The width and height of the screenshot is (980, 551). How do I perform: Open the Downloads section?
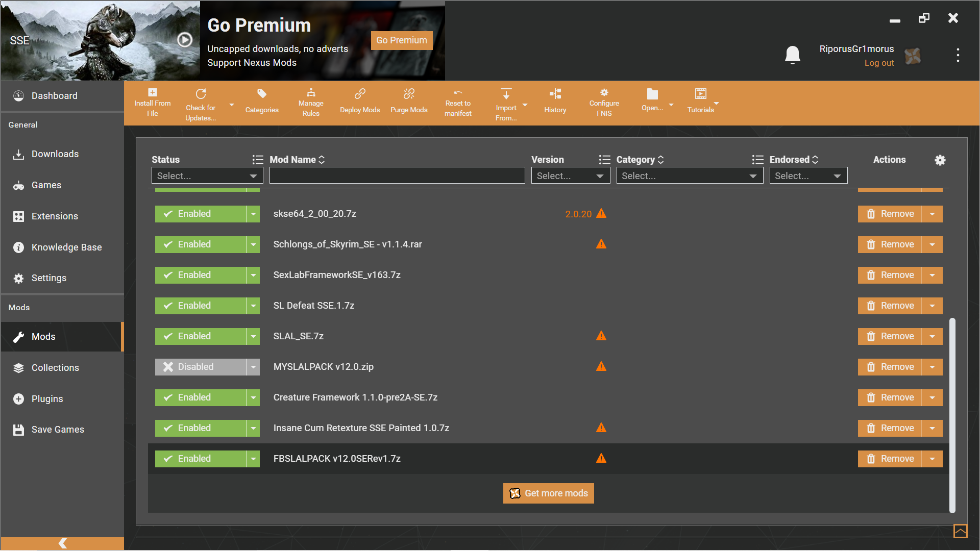[x=55, y=154]
